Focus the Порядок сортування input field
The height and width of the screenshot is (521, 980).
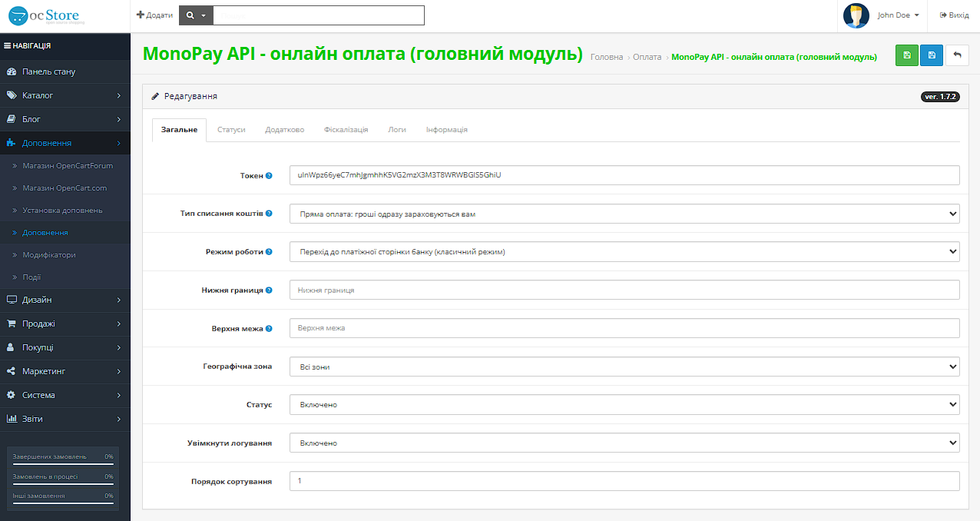624,481
